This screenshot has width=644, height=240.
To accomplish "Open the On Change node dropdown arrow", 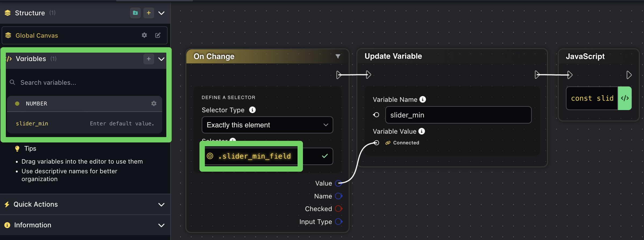I will coord(338,56).
